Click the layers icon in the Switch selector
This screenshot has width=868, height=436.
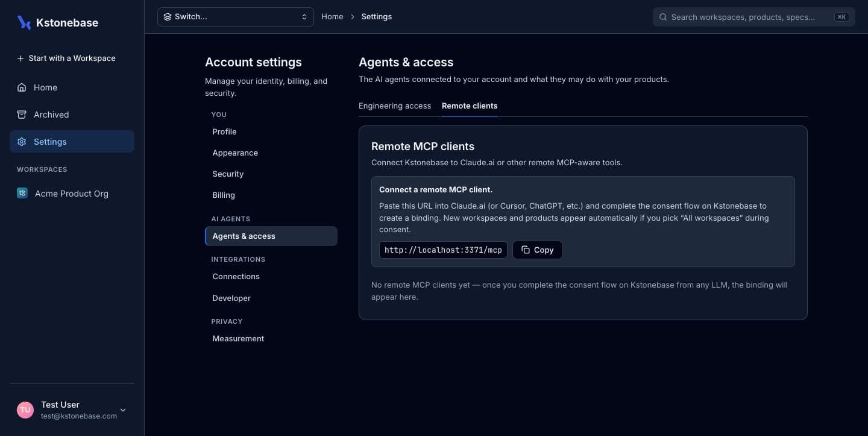[168, 17]
